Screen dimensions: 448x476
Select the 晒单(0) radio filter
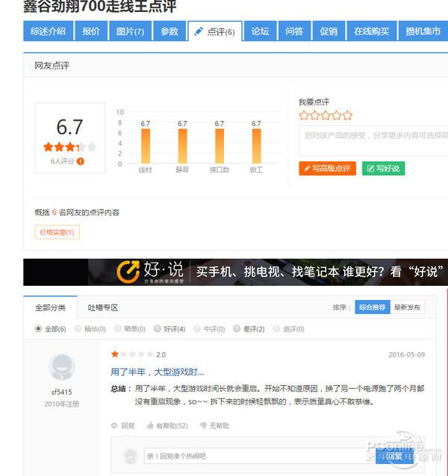pos(117,328)
